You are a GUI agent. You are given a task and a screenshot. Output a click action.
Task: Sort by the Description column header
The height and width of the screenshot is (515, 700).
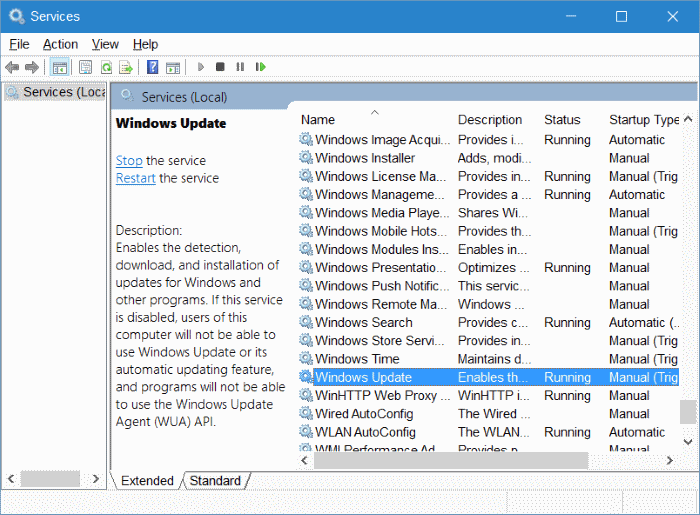click(490, 120)
